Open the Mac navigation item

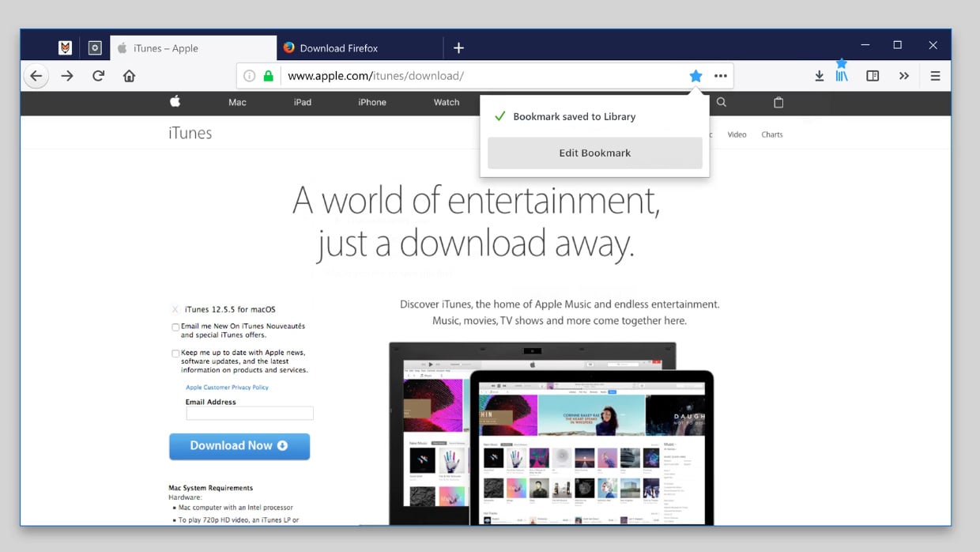pos(237,102)
